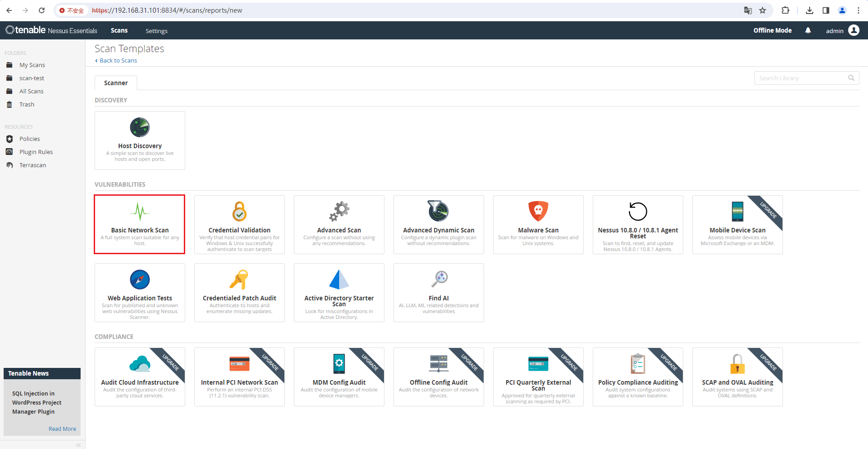868x449 pixels.
Task: Reload the page in browser
Action: pos(42,10)
